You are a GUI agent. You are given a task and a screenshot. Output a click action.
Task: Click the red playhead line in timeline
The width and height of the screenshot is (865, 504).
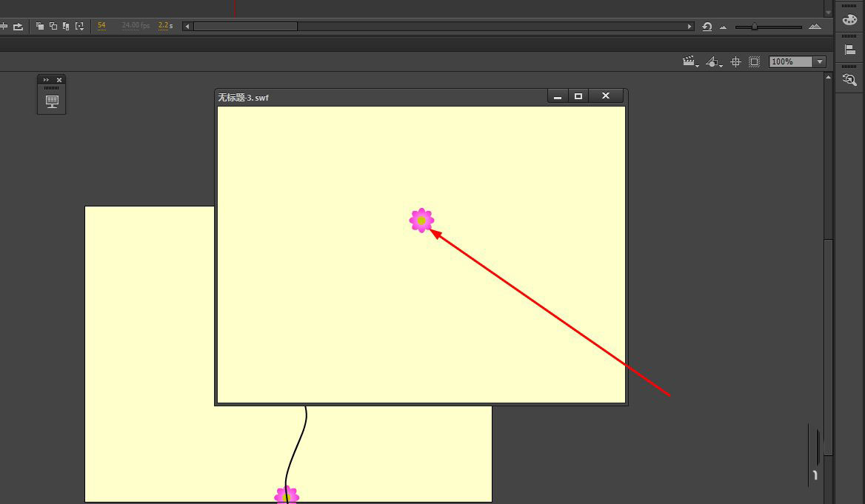(235, 8)
